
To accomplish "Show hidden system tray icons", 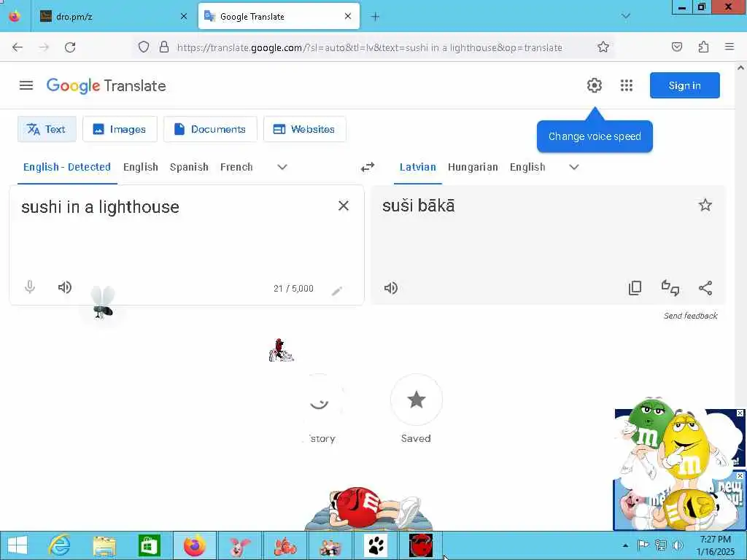I will point(625,545).
